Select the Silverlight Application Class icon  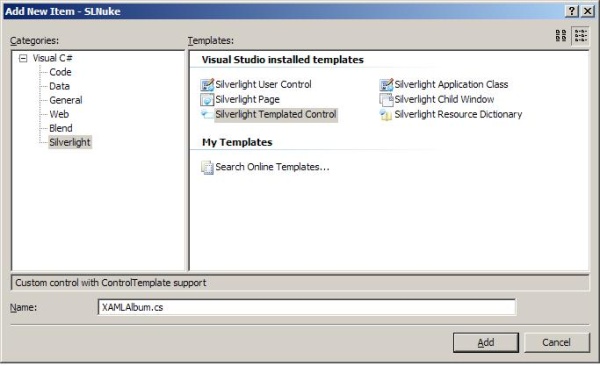pyautogui.click(x=386, y=85)
